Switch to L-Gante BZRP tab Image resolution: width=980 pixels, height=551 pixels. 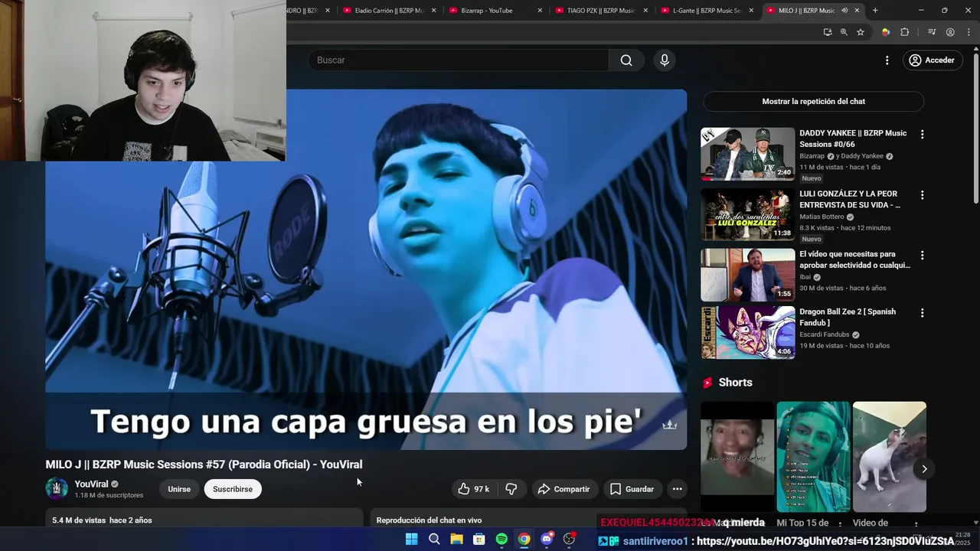pos(706,11)
